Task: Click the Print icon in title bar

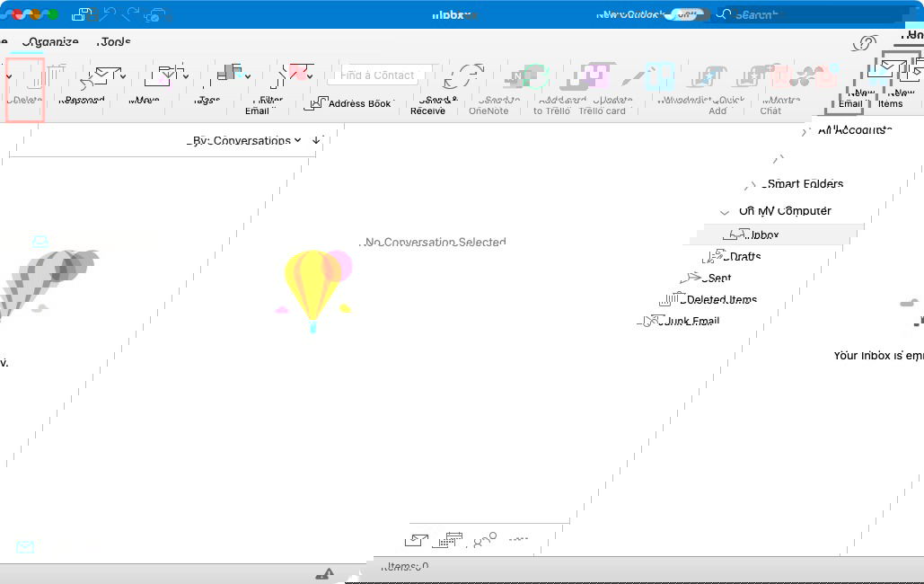Action: (x=154, y=14)
